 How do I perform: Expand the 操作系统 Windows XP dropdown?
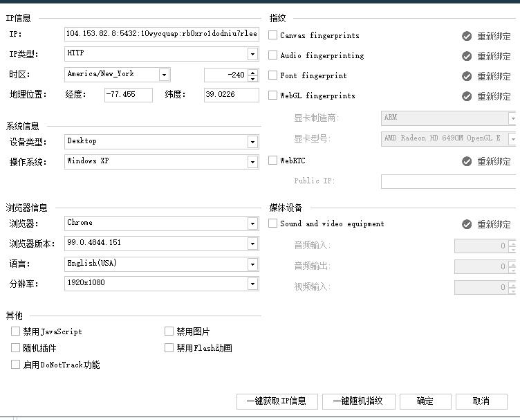tap(252, 162)
